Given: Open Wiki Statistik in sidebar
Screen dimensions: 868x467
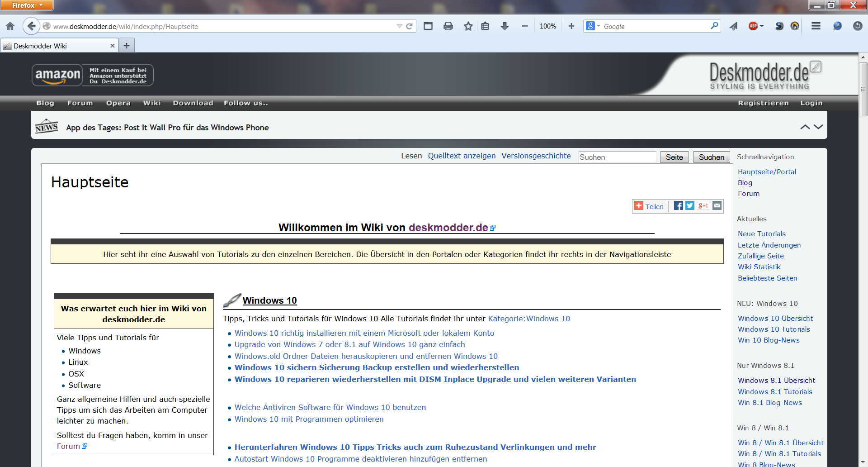Looking at the screenshot, I should click(x=759, y=267).
